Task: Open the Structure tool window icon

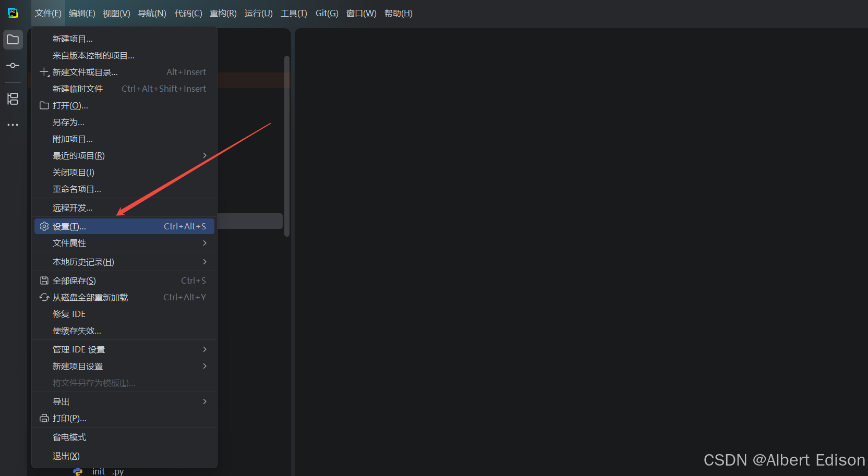Action: coord(13,99)
